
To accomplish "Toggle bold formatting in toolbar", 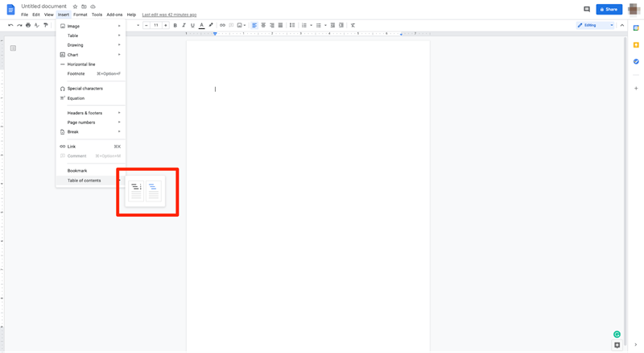I will point(175,25).
